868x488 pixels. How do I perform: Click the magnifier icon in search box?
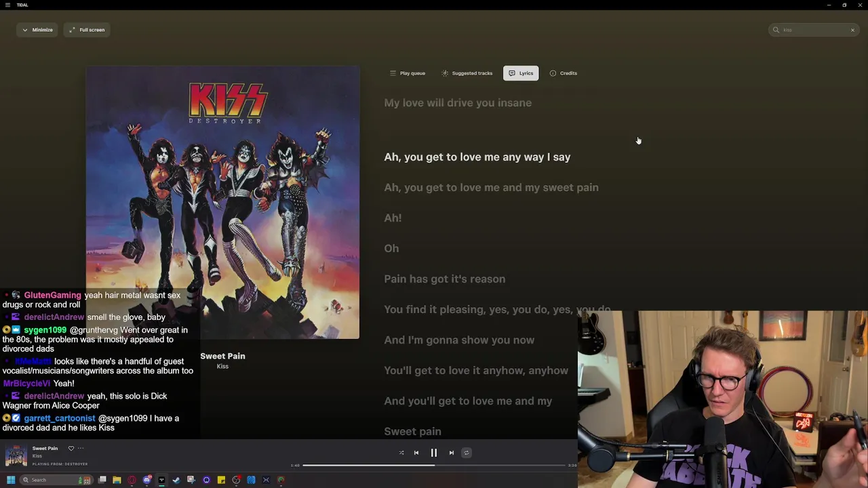776,30
